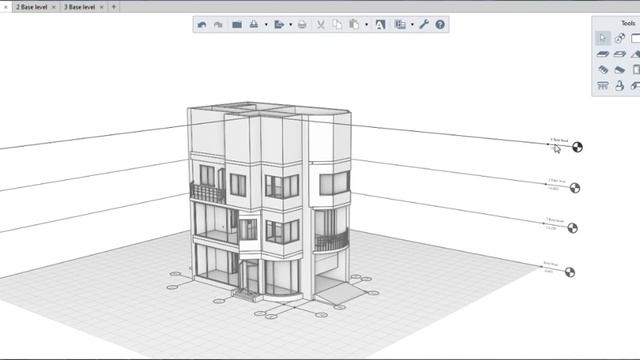
Task: Copy selection with the copy icon
Action: pos(337,24)
